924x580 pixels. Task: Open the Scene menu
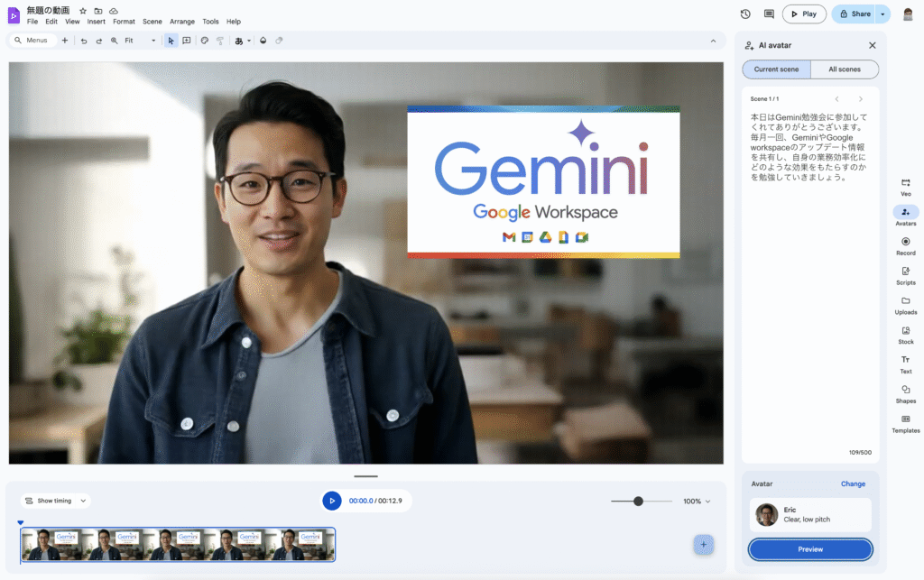coord(152,22)
